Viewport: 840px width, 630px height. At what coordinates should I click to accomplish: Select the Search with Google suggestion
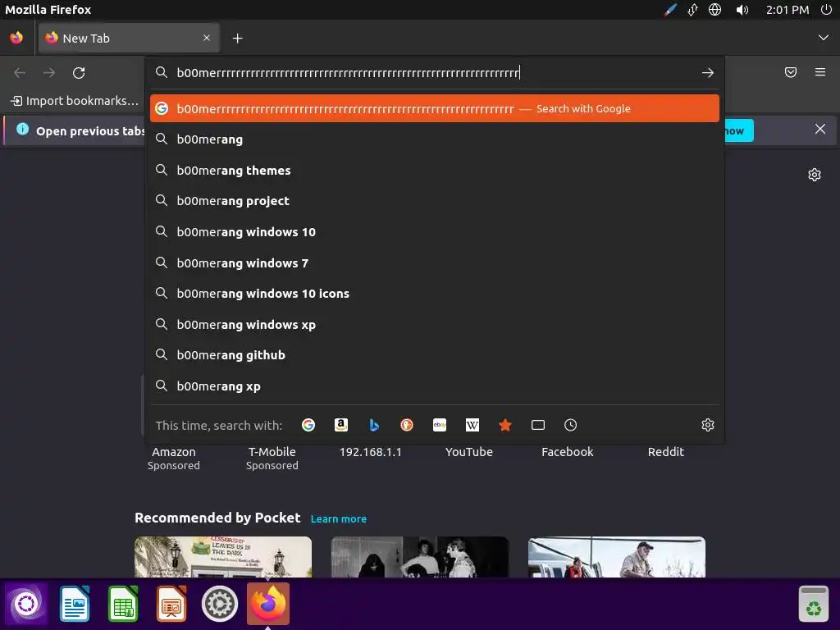tap(435, 109)
